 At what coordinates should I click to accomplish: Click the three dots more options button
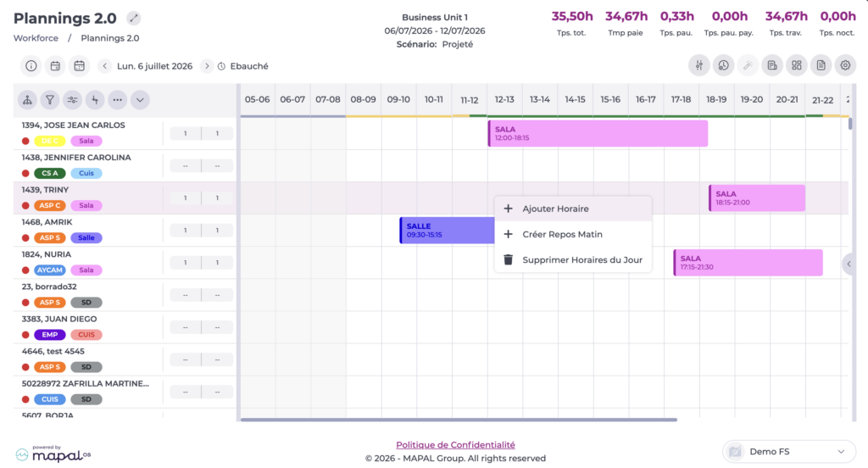click(x=117, y=100)
